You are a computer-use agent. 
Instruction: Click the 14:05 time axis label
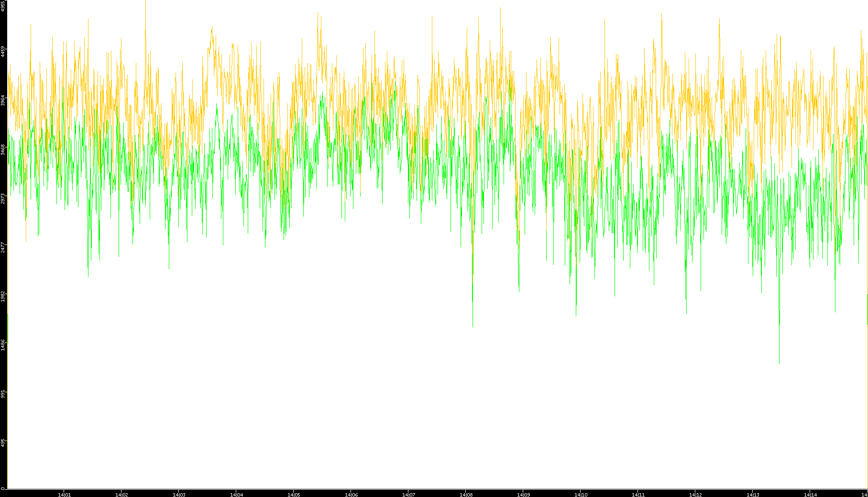point(294,495)
